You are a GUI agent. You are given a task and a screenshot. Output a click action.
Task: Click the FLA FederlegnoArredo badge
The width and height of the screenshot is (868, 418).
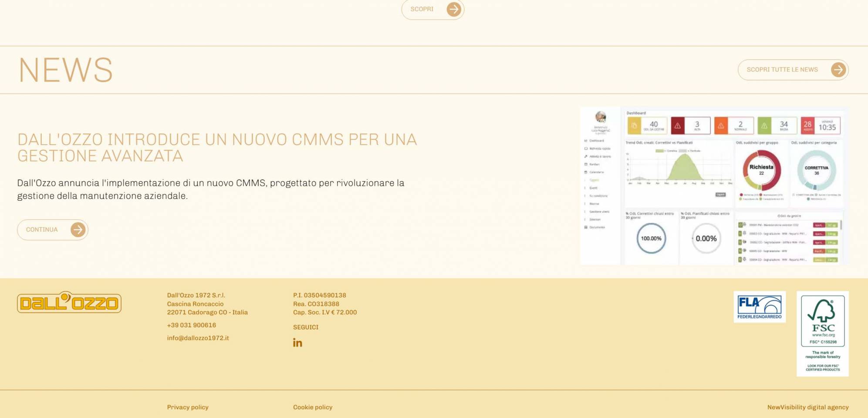(760, 307)
